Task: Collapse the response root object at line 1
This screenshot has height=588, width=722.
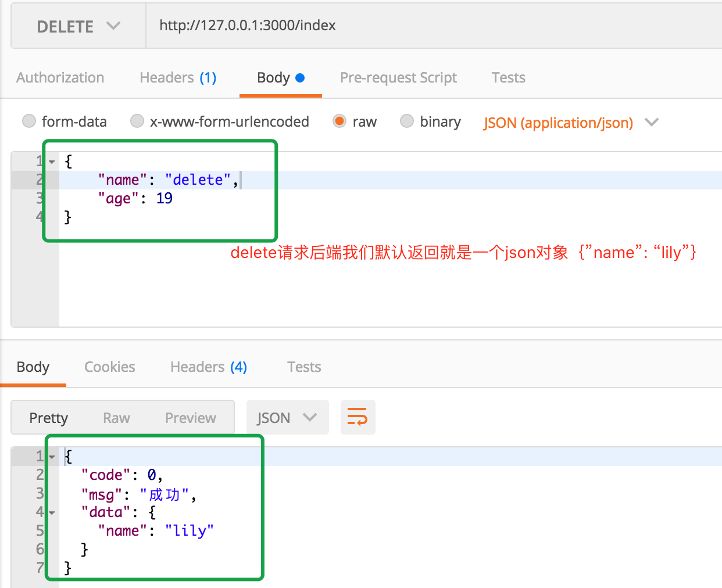Action: click(x=52, y=457)
